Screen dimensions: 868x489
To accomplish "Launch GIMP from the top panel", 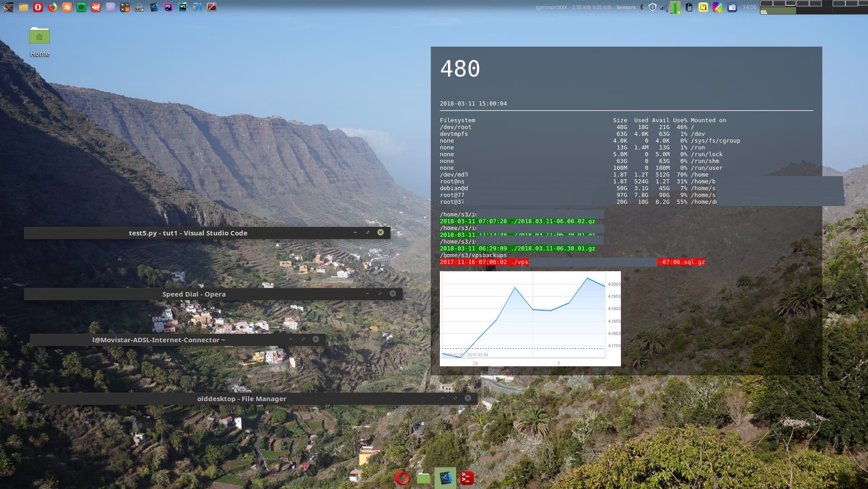I will click(96, 7).
